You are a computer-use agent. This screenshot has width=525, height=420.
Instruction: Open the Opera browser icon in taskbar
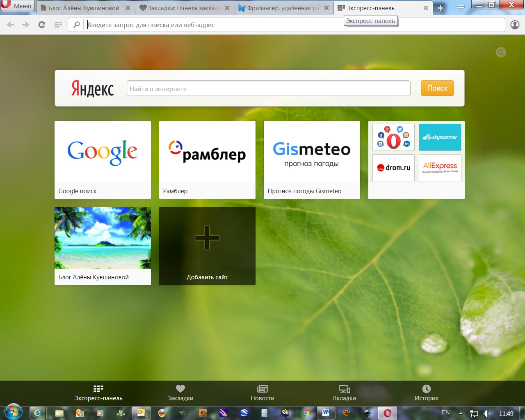[x=387, y=413]
